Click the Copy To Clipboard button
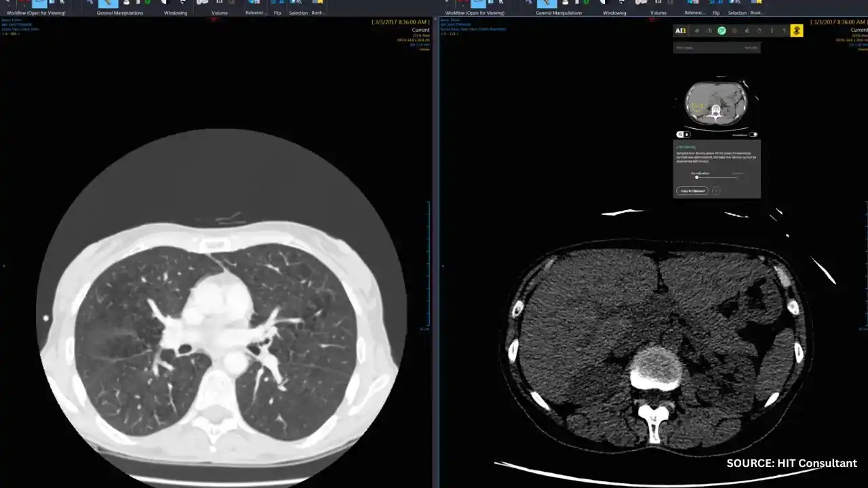This screenshot has width=868, height=488. pos(692,191)
